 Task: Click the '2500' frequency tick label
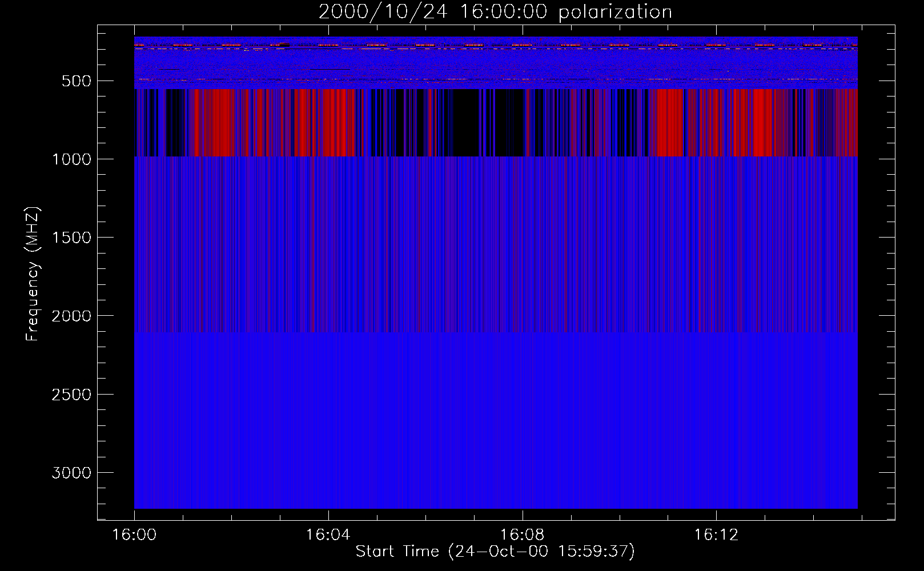pyautogui.click(x=71, y=395)
